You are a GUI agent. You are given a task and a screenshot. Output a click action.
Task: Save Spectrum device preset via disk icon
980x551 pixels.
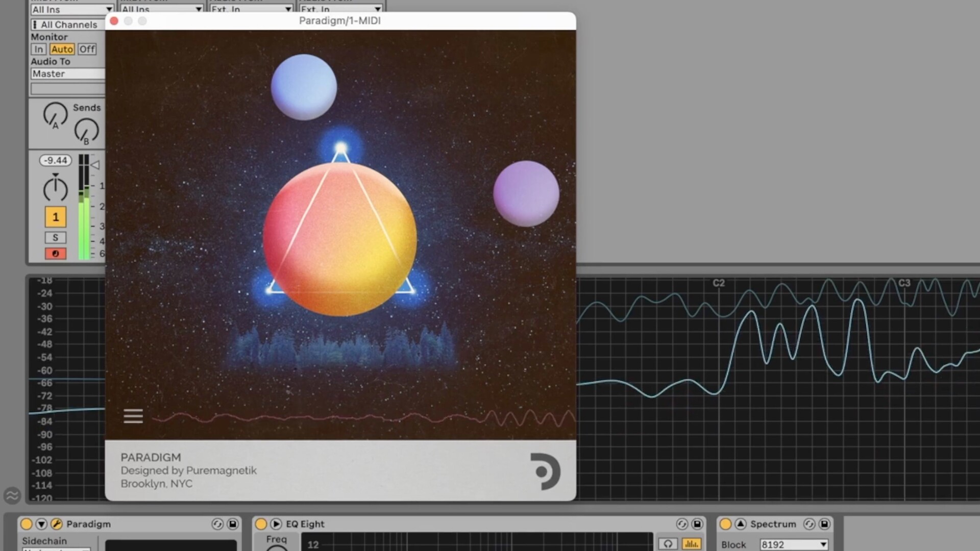pos(824,524)
